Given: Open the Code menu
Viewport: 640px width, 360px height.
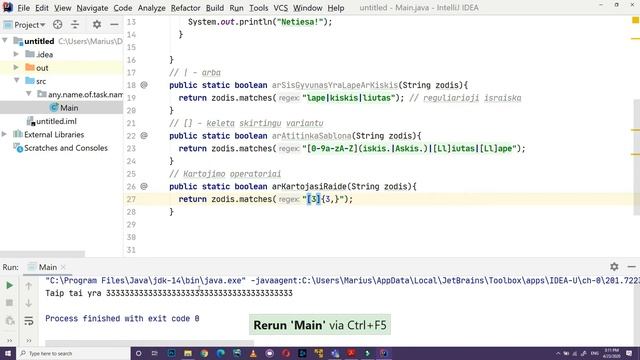Looking at the screenshot, I should (x=122, y=8).
